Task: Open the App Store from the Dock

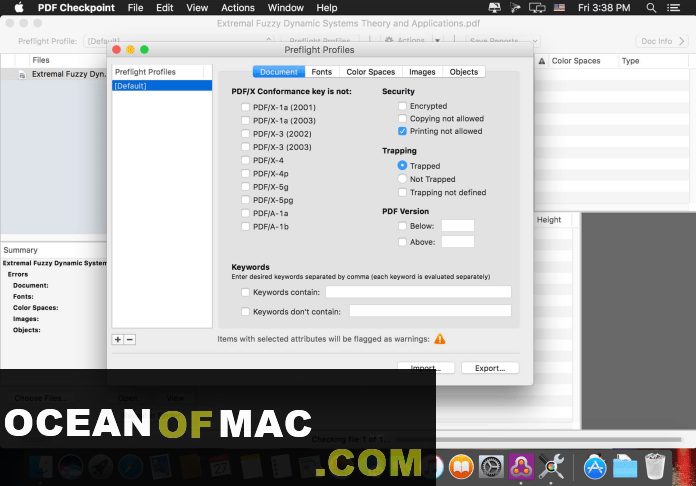Action: pos(595,467)
